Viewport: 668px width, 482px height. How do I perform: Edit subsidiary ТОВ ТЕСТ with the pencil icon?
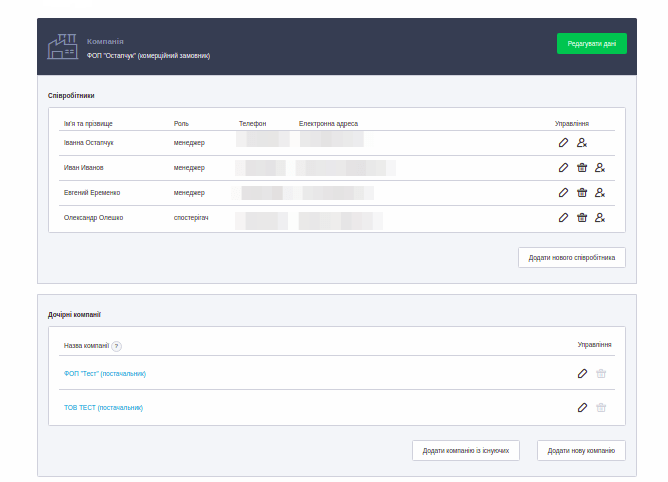click(582, 408)
